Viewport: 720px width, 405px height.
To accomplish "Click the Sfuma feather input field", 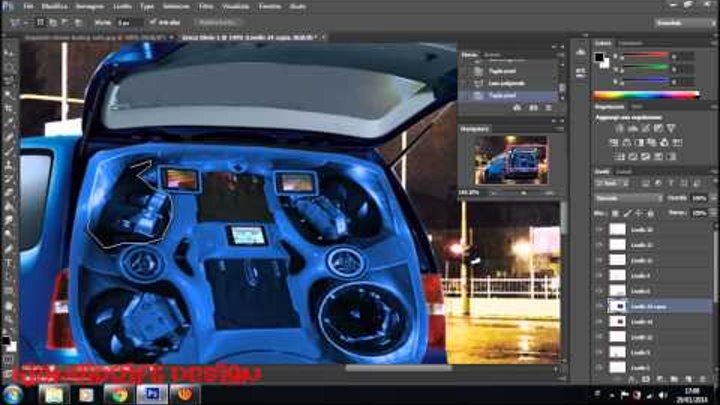I will point(129,22).
